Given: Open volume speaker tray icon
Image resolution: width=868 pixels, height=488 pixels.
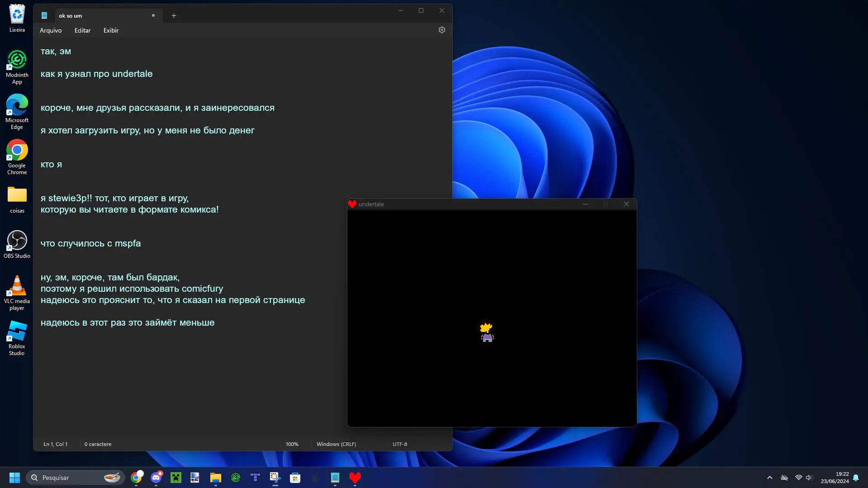Looking at the screenshot, I should (809, 478).
